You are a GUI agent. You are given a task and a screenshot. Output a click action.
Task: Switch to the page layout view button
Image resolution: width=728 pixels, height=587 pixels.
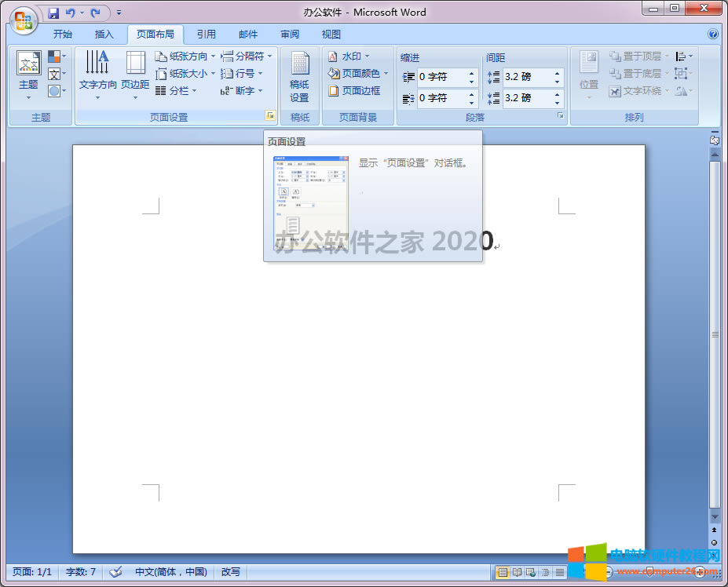pos(503,573)
